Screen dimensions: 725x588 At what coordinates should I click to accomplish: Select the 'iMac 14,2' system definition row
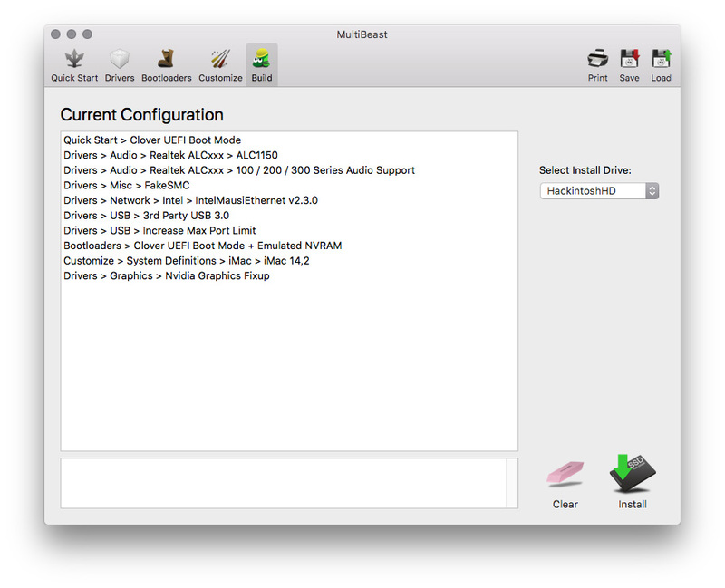point(289,261)
